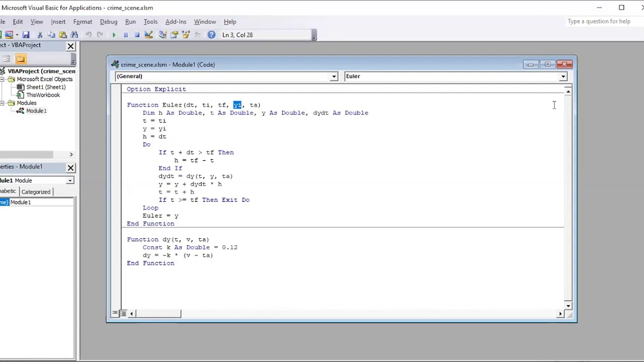The height and width of the screenshot is (362, 644).
Task: Open Find with the binoculars icon
Action: click(74, 35)
